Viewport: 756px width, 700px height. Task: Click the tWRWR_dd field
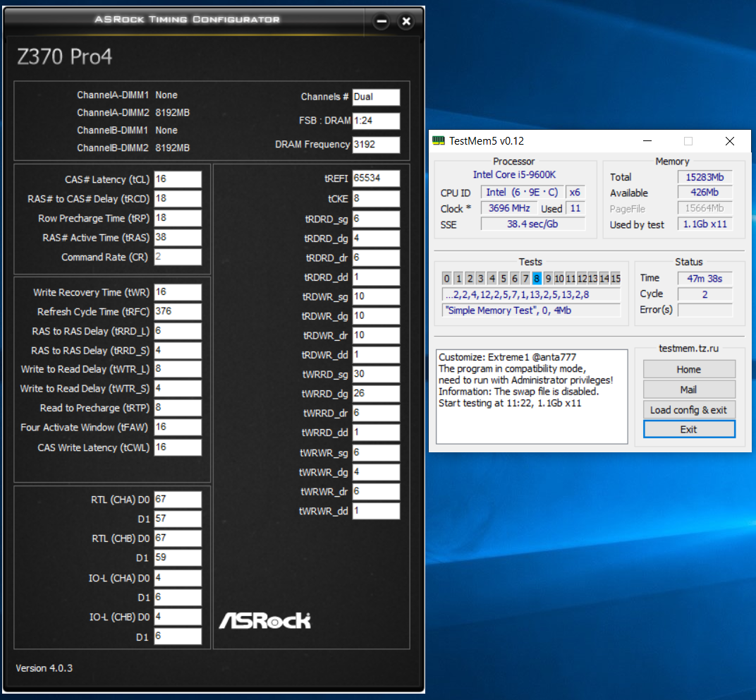pos(376,510)
